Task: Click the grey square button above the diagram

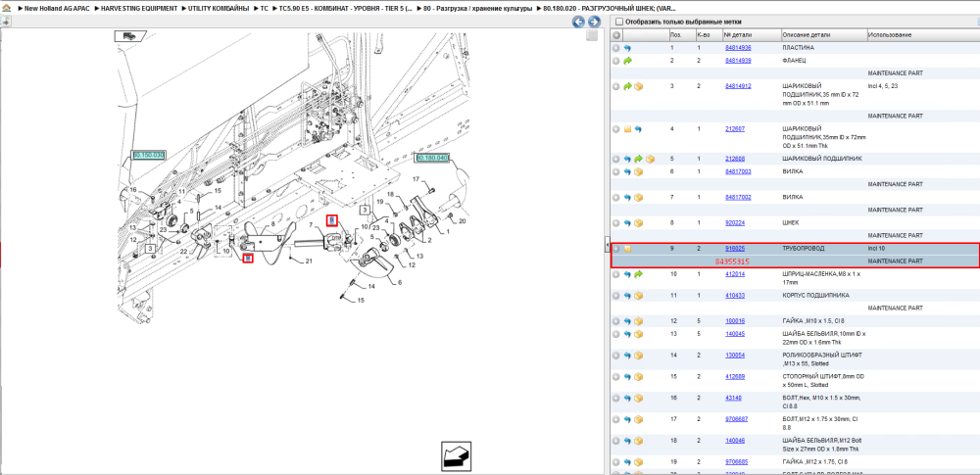Action: (592, 36)
